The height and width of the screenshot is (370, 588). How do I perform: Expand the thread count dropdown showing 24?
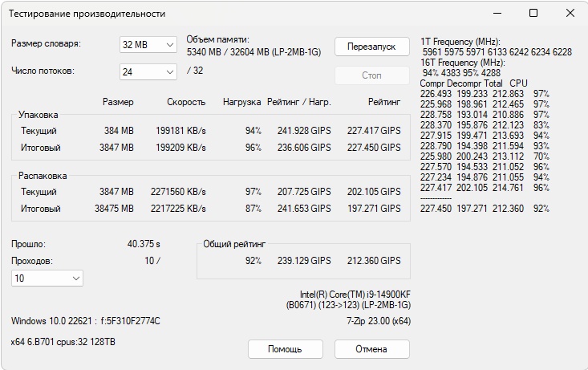tap(148, 71)
